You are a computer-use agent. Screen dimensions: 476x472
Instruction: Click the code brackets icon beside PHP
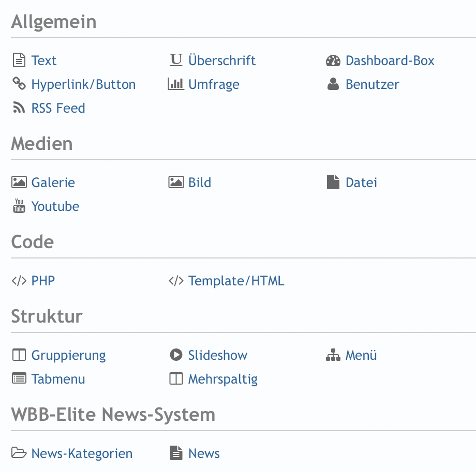click(19, 281)
